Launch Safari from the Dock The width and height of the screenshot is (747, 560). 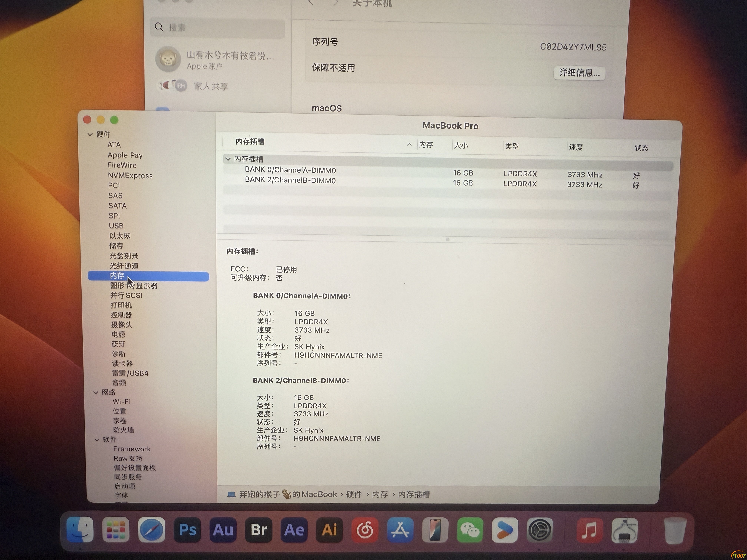(152, 530)
